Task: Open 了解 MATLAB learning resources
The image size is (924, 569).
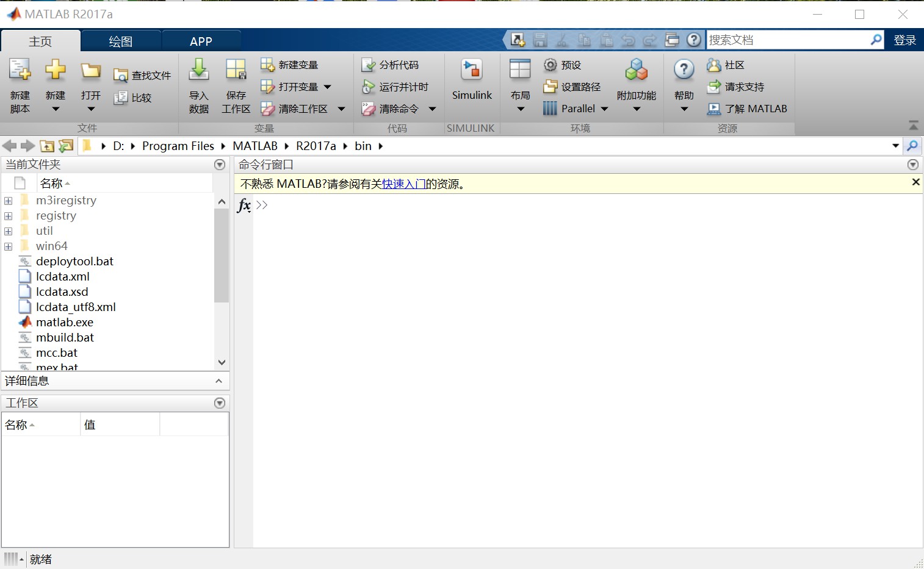Action: [x=747, y=109]
